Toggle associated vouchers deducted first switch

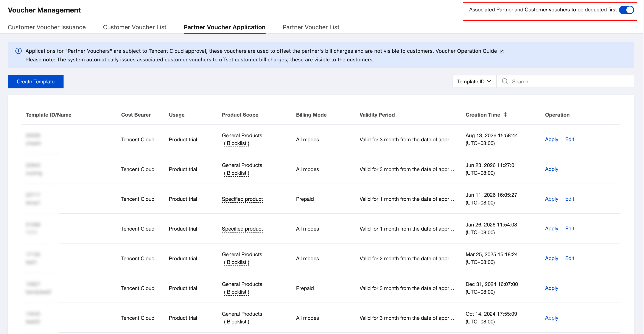point(626,10)
